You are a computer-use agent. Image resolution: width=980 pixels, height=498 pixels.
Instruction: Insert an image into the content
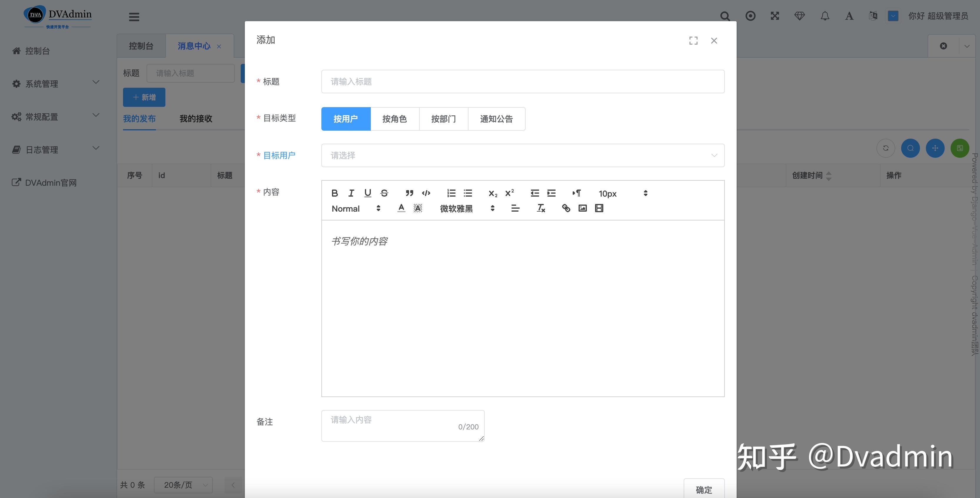click(582, 208)
